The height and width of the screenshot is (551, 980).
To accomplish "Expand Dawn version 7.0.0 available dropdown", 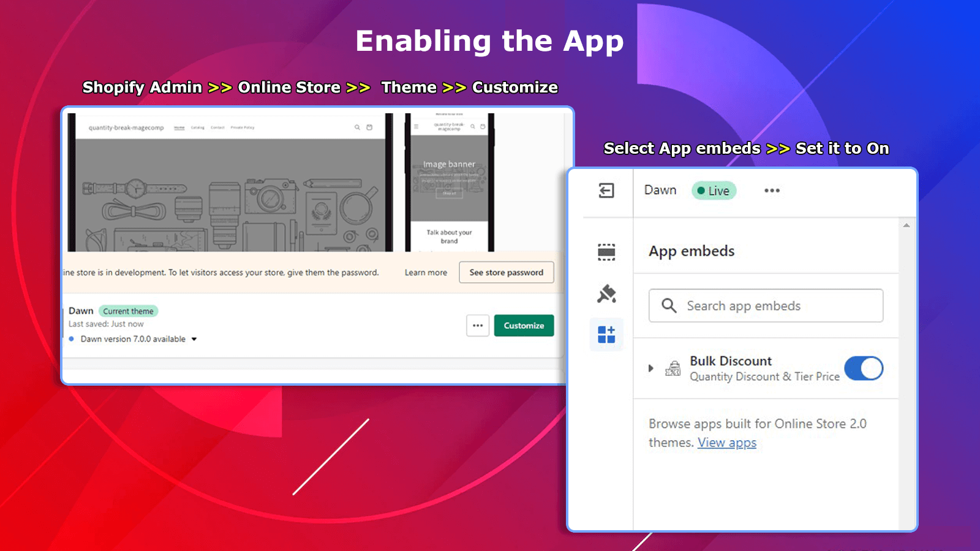I will (194, 339).
